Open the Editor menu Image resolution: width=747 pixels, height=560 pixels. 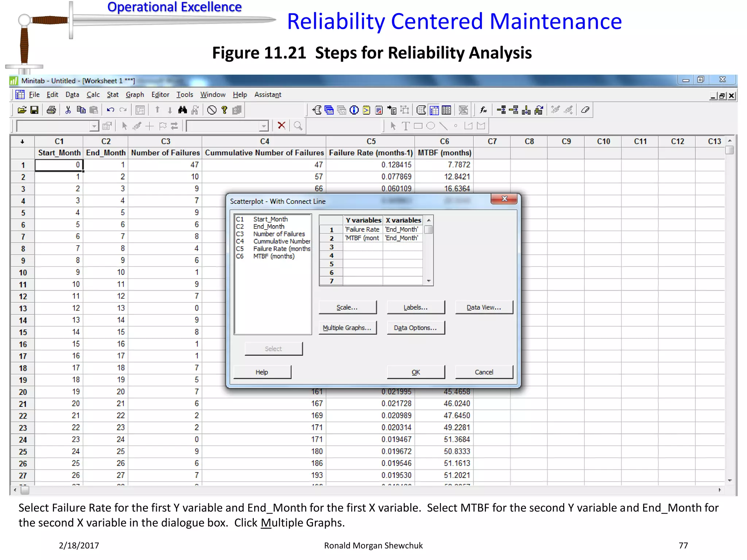(160, 95)
